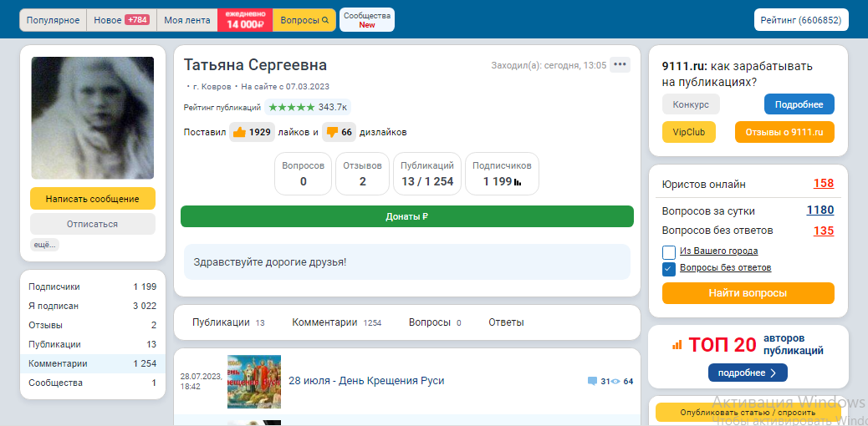Switch to the Комментарии 1254 tab

click(x=336, y=322)
